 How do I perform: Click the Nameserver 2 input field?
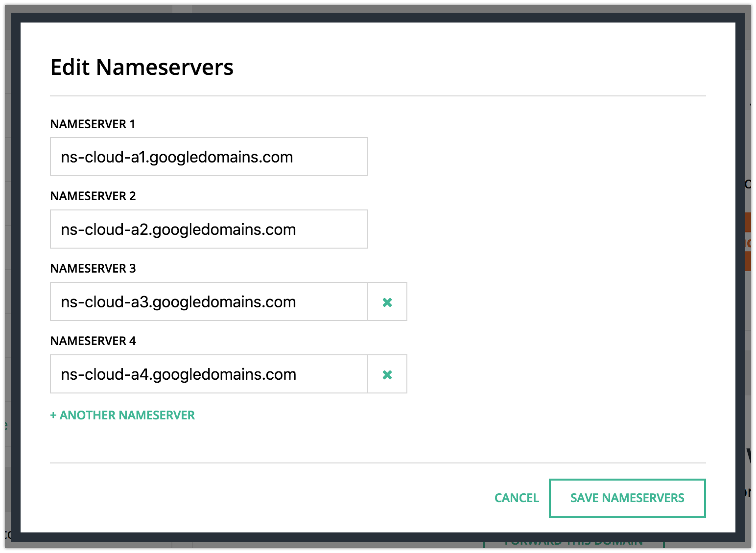click(x=209, y=229)
